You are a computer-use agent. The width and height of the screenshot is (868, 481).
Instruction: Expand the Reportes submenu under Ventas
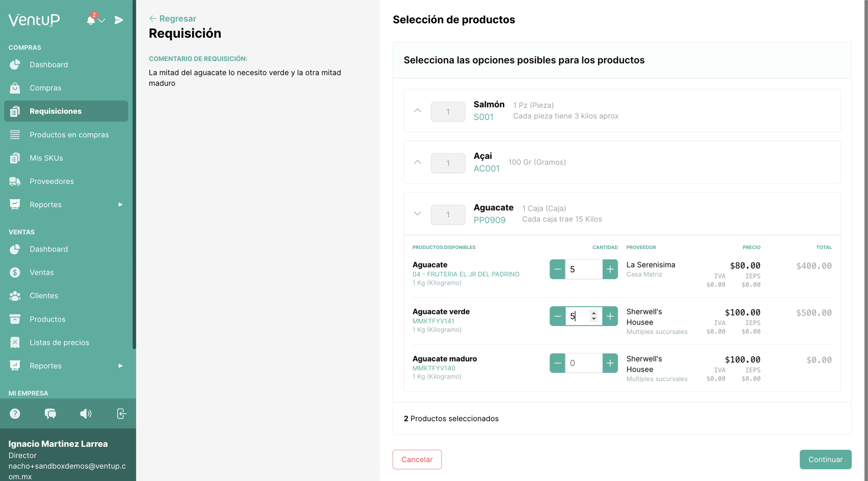(120, 366)
